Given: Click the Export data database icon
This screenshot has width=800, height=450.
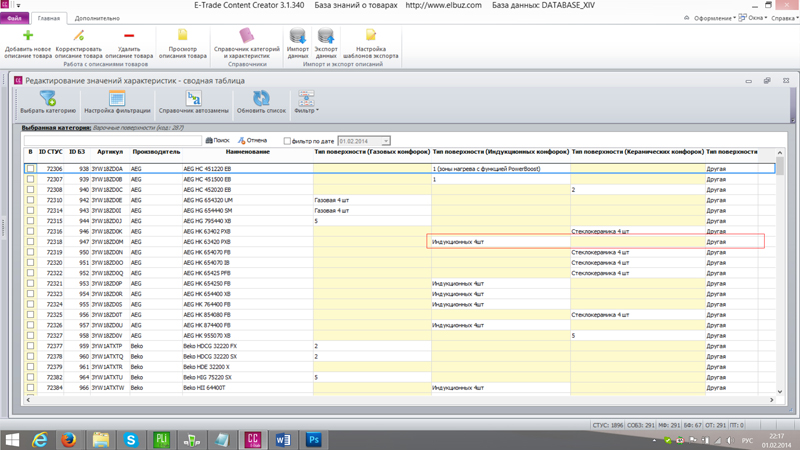Looking at the screenshot, I should 326,35.
